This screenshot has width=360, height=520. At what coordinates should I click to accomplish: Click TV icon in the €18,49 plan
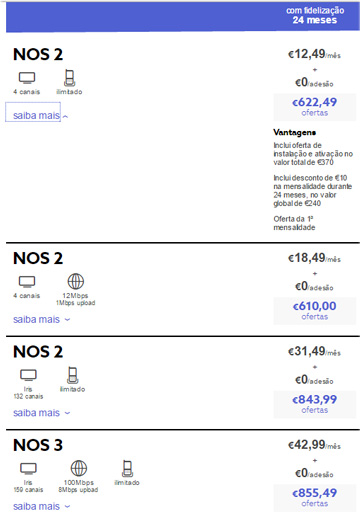[27, 282]
